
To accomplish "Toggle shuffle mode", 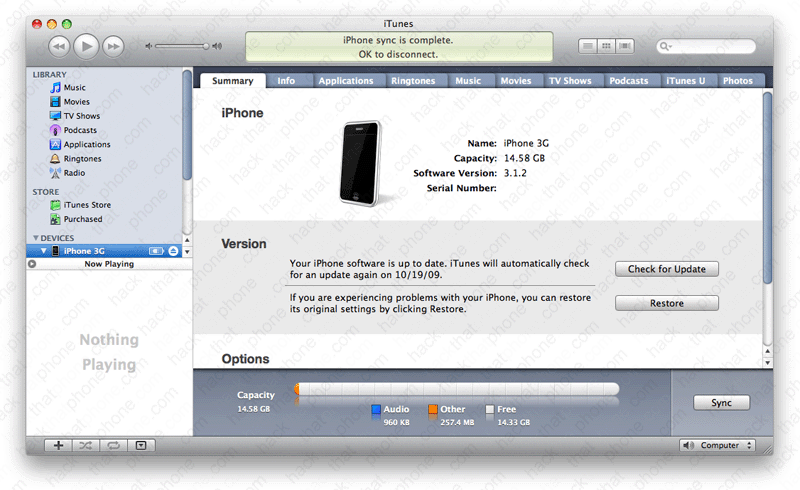I will pyautogui.click(x=86, y=446).
